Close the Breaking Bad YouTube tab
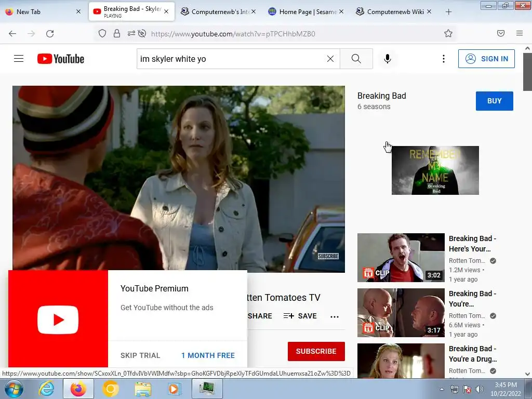The height and width of the screenshot is (399, 532). click(x=166, y=11)
